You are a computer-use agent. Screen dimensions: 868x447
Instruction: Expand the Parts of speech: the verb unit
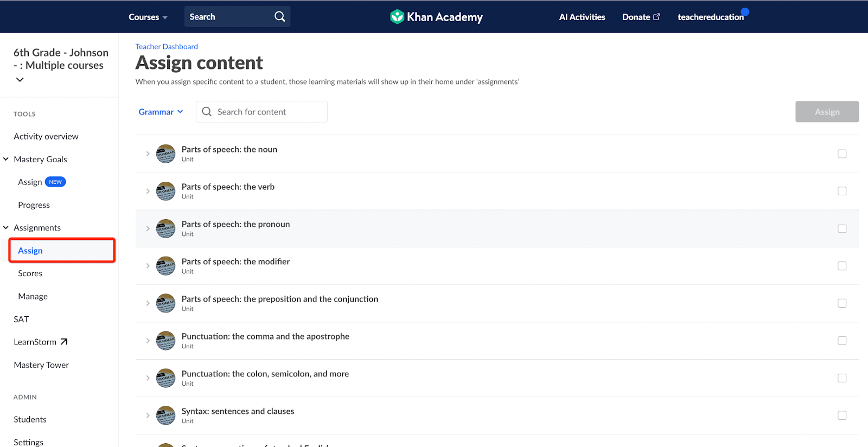point(148,191)
